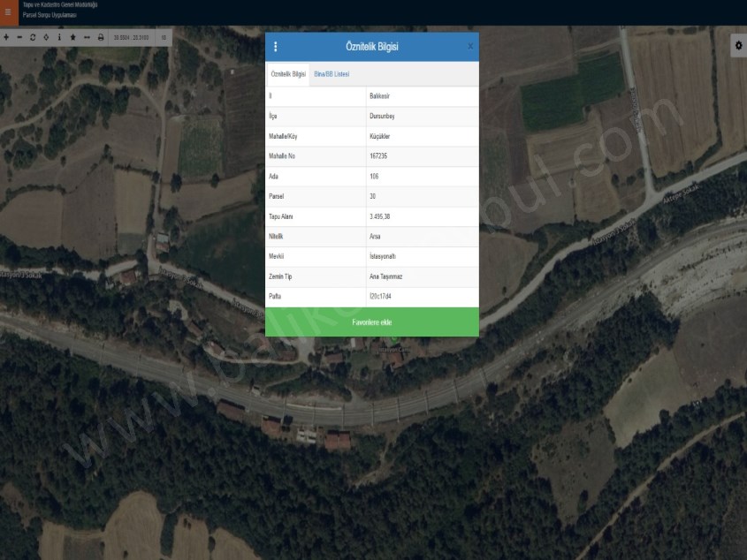
Task: Open the orange hamburger menu
Action: coord(9,12)
